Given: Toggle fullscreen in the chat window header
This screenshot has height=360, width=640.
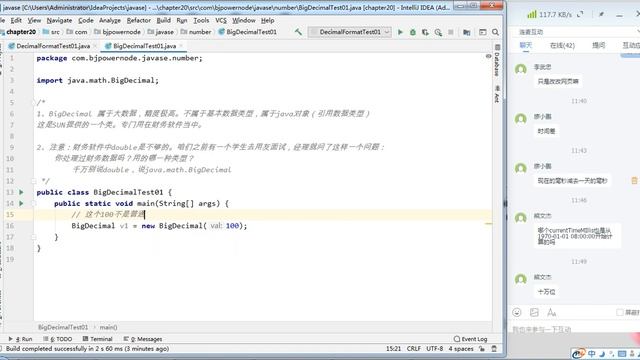Looking at the screenshot, I should pos(580,14).
